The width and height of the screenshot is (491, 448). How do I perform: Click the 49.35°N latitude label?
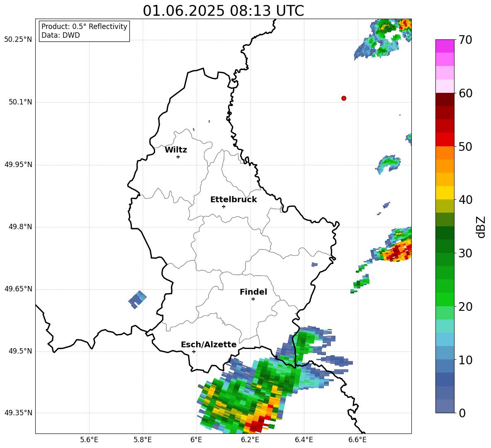[18, 413]
